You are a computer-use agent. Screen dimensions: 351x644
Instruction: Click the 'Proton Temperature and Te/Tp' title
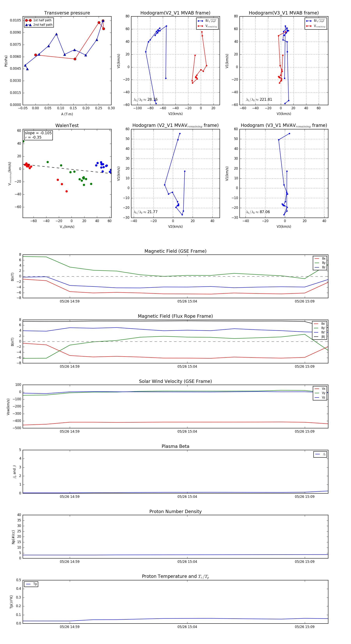(175, 576)
